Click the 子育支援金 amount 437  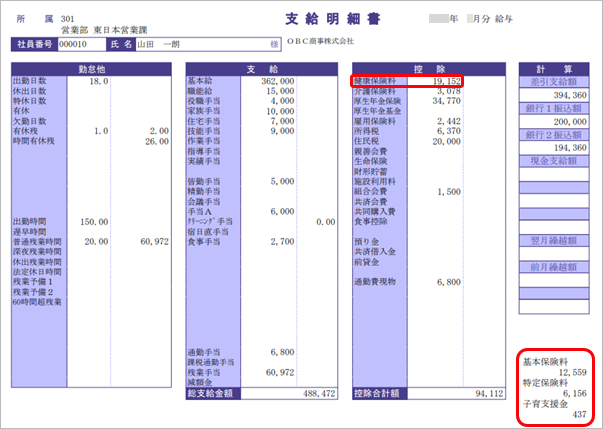click(579, 414)
